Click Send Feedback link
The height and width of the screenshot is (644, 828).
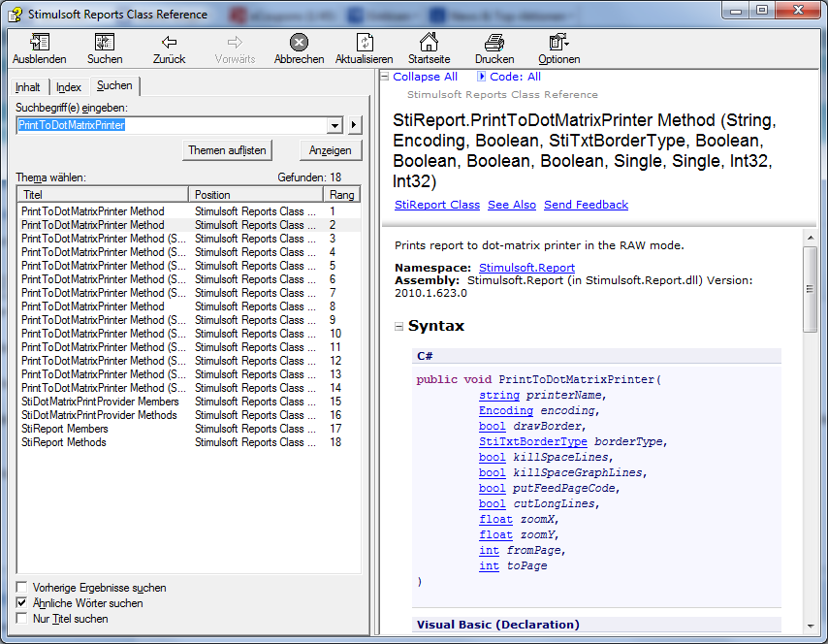click(x=587, y=205)
